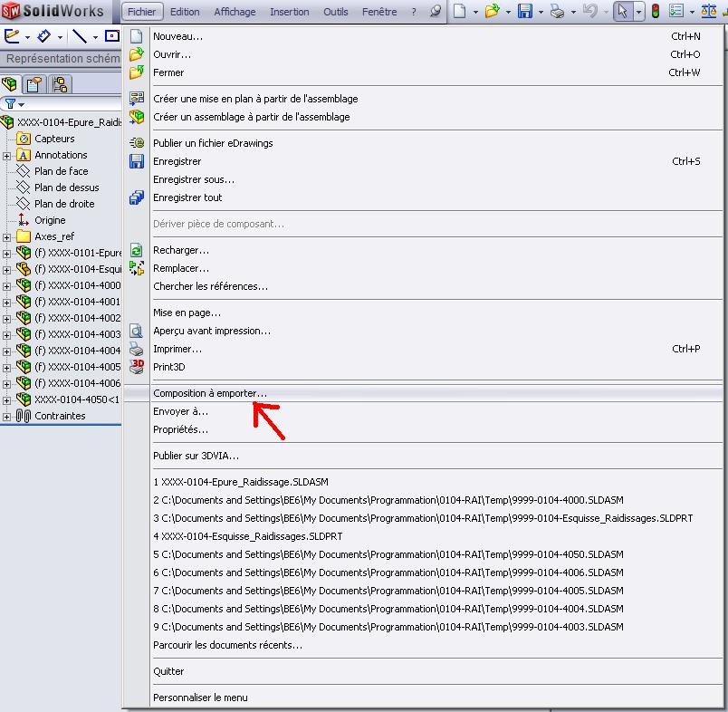The width and height of the screenshot is (728, 712).
Task: Click the Open folder toolbar icon
Action: click(x=493, y=11)
